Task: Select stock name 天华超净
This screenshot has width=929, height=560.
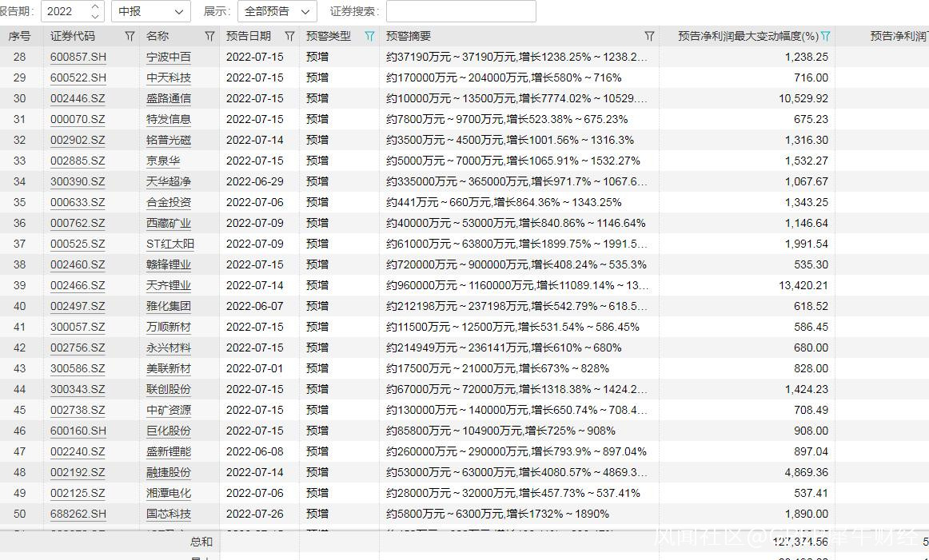Action: tap(169, 181)
